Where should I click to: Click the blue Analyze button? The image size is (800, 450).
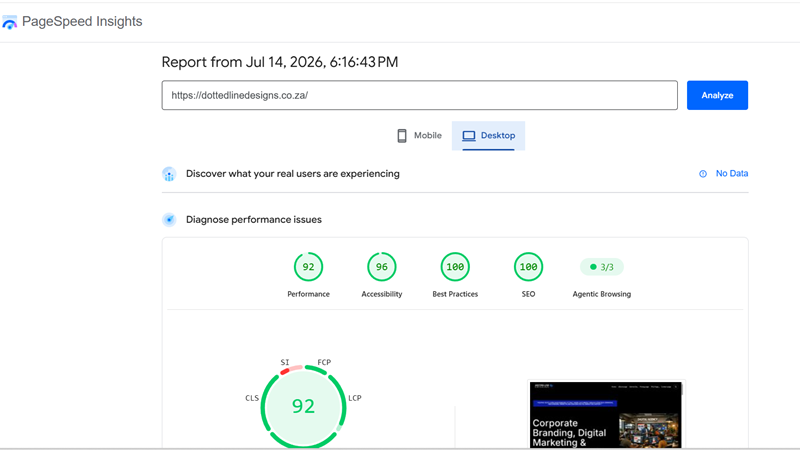click(717, 95)
